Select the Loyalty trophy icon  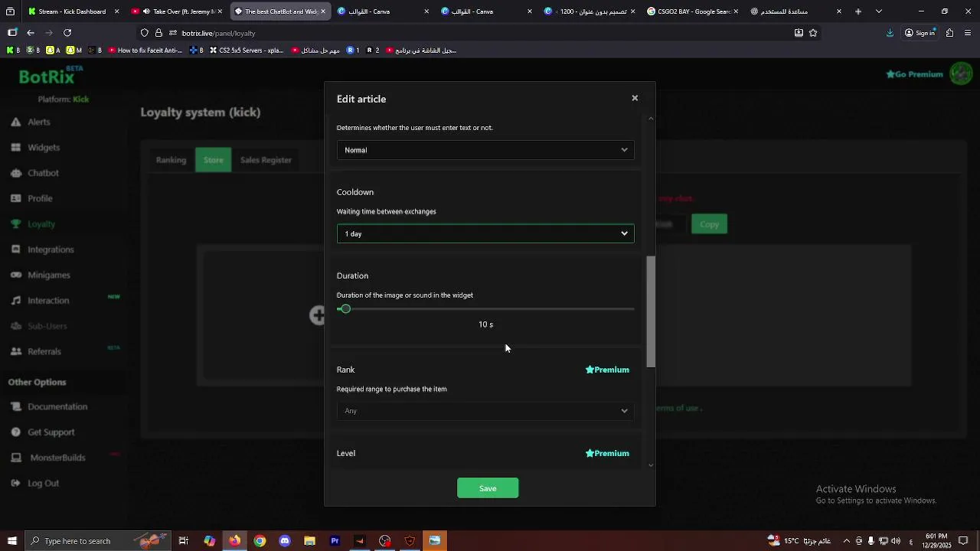(x=15, y=223)
